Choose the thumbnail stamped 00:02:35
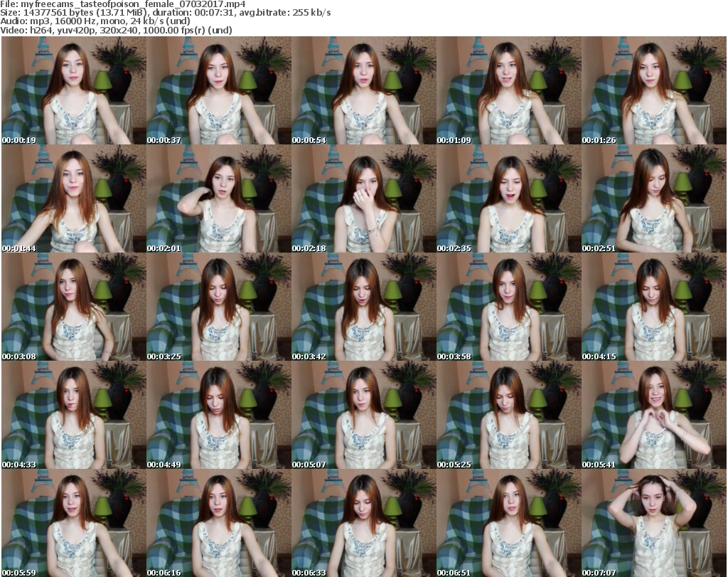The image size is (728, 577). coord(509,198)
